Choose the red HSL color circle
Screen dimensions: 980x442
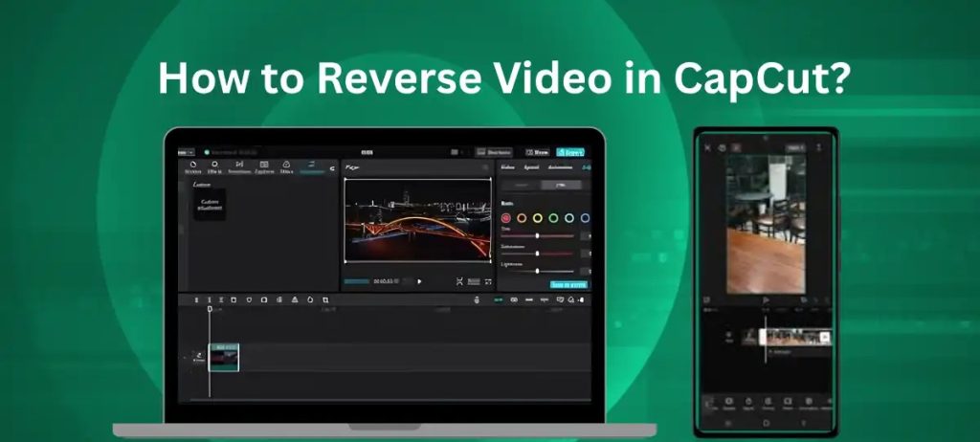505,218
